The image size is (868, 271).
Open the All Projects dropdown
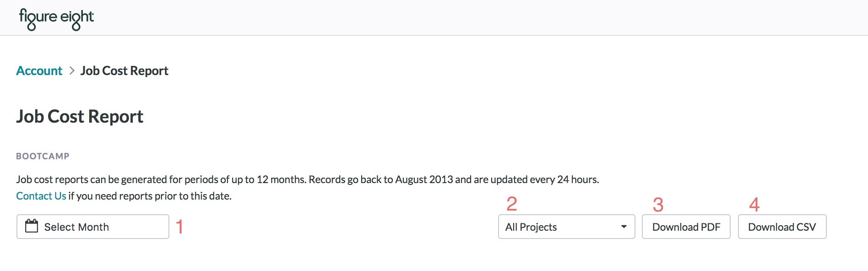pyautogui.click(x=566, y=227)
